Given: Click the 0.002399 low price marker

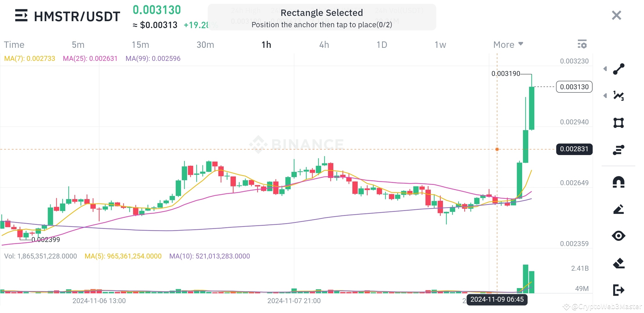Looking at the screenshot, I should click(x=46, y=240).
